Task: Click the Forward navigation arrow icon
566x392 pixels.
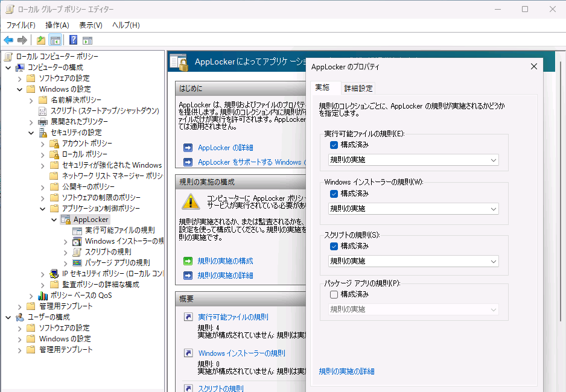Action: 22,40
